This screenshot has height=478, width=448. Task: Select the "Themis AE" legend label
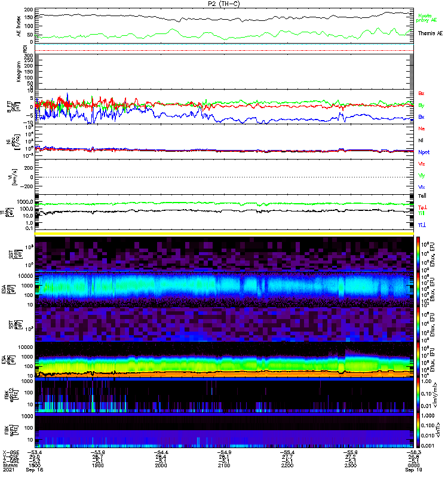(x=430, y=33)
